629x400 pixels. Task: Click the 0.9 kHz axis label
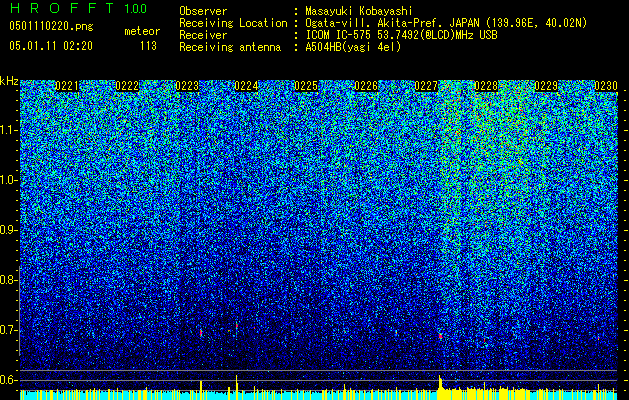click(x=9, y=230)
